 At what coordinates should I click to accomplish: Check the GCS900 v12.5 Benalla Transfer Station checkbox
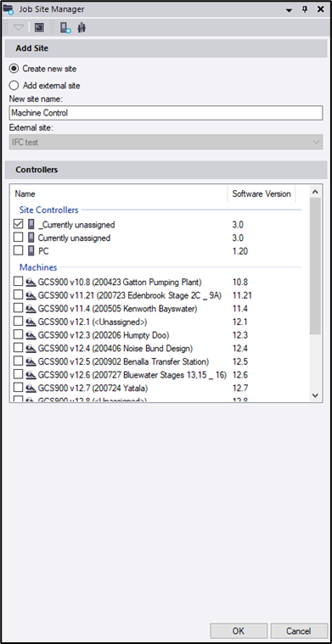[18, 361]
